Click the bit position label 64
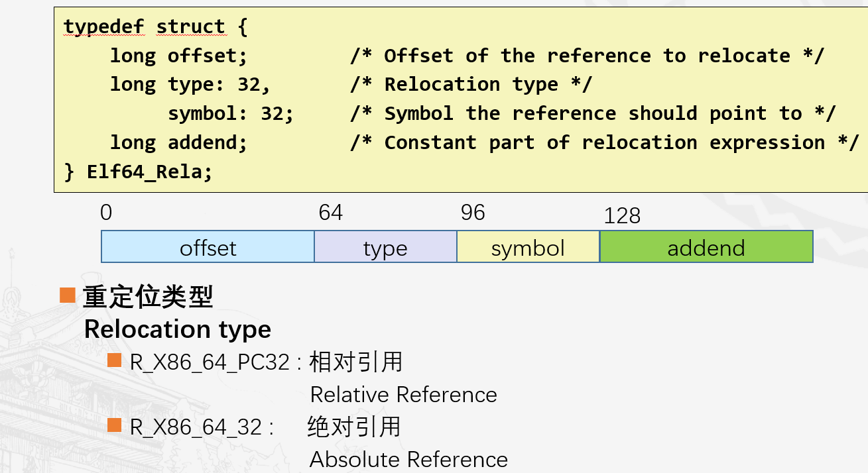The height and width of the screenshot is (473, 868). click(330, 213)
